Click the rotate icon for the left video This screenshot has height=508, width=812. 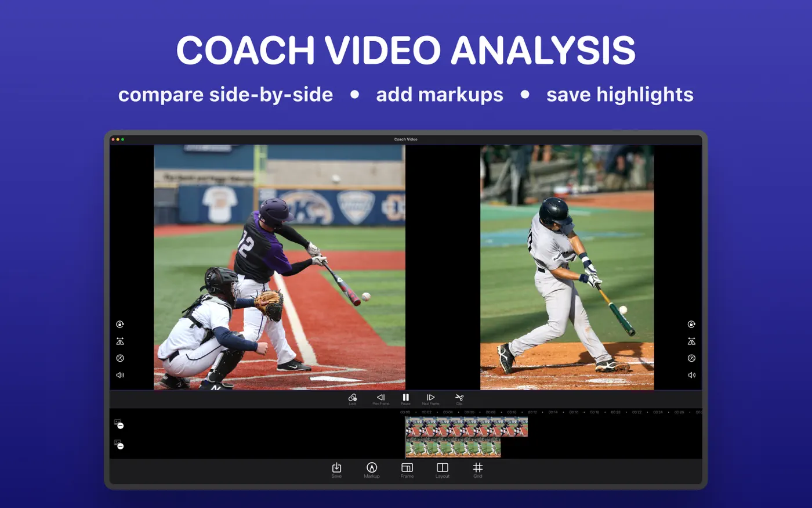[120, 325]
